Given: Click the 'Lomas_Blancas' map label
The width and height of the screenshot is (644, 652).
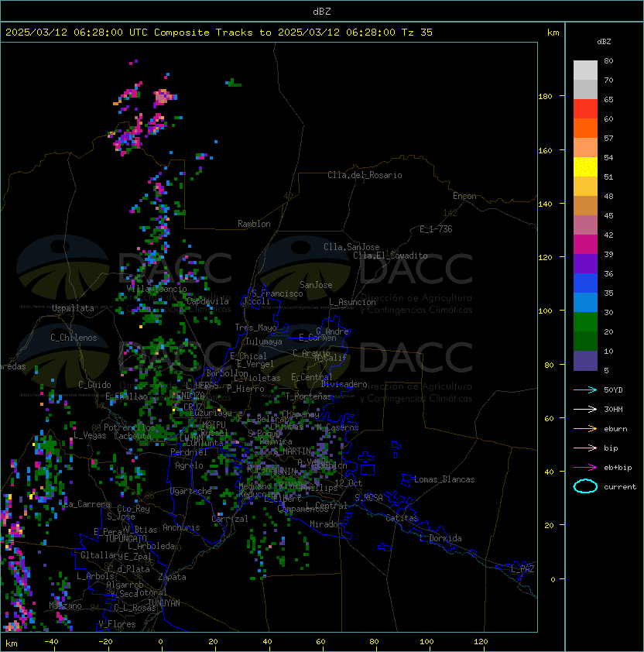Looking at the screenshot, I should (x=444, y=479).
